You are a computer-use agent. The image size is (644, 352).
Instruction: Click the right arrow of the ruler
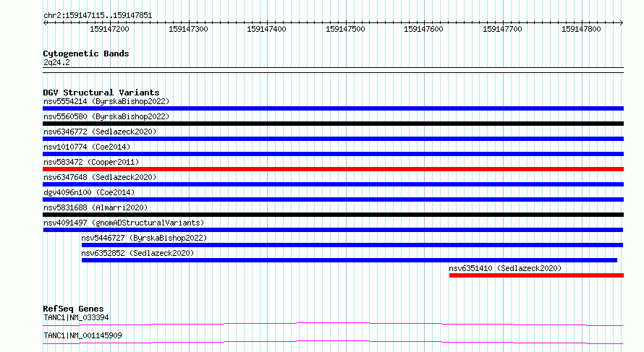pyautogui.click(x=622, y=22)
